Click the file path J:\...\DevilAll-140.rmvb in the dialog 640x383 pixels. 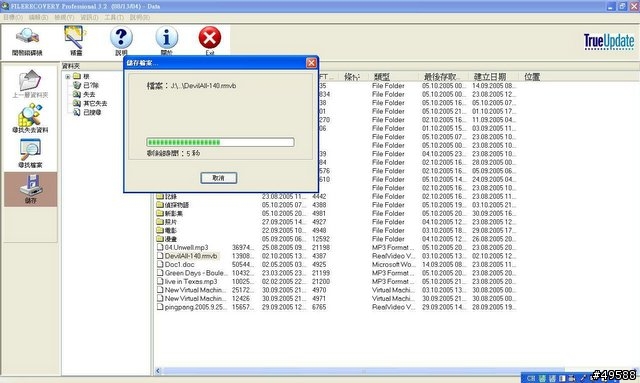(x=203, y=86)
